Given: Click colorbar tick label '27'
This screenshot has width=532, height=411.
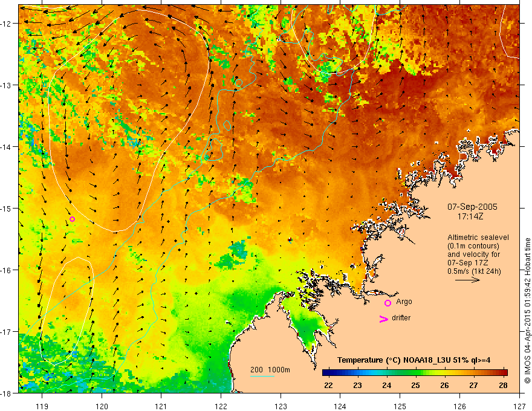Looking at the screenshot, I should click(x=473, y=385).
